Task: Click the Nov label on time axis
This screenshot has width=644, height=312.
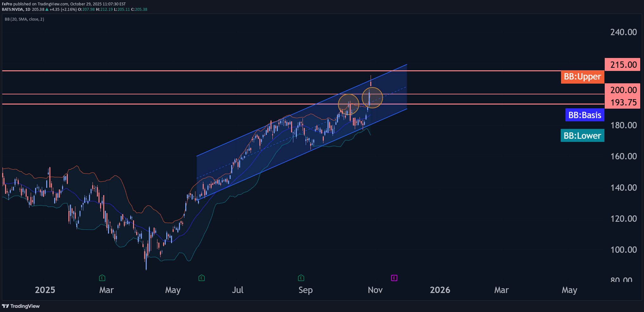Action: (375, 290)
